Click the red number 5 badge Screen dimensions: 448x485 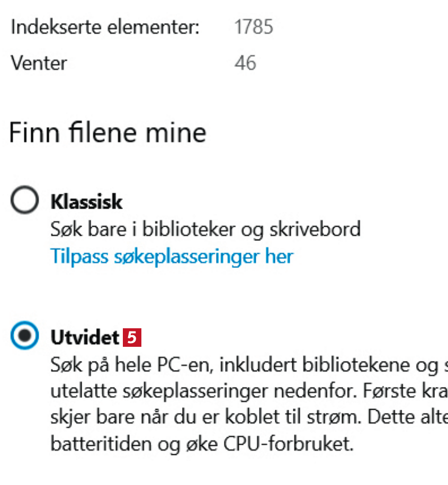tap(132, 337)
